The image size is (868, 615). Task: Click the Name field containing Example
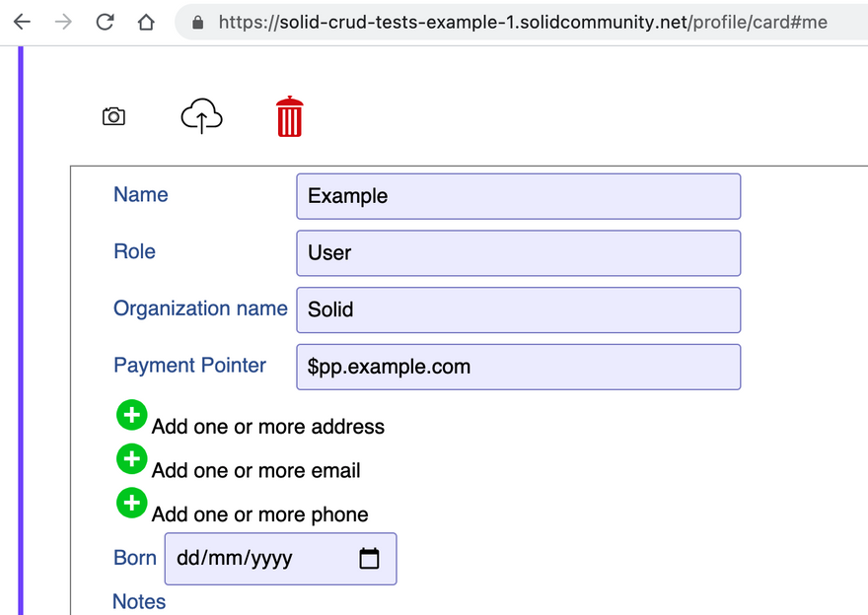click(518, 196)
